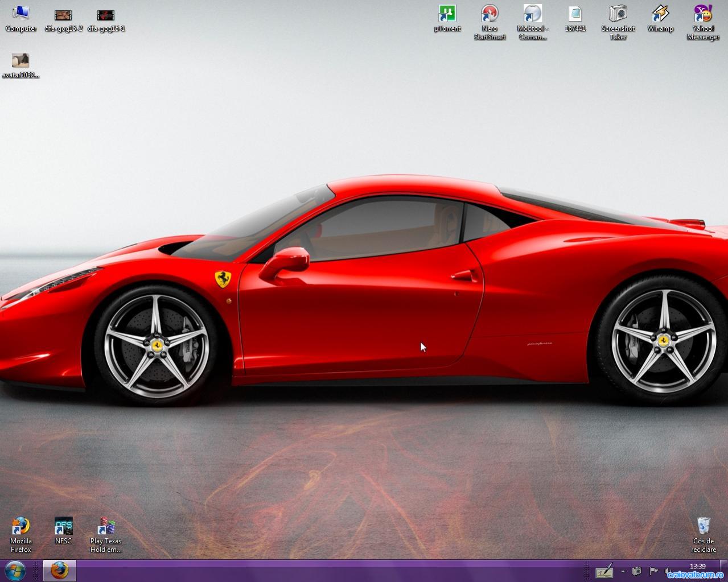Viewport: 728px width, 582px height.
Task: Open Nero StartSmart shortcut
Action: pos(490,22)
